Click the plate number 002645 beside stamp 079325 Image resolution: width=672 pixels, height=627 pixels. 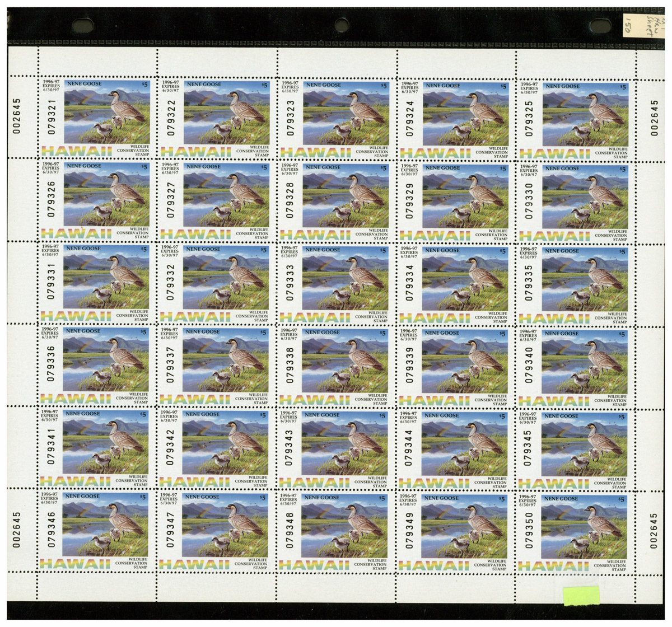(654, 119)
